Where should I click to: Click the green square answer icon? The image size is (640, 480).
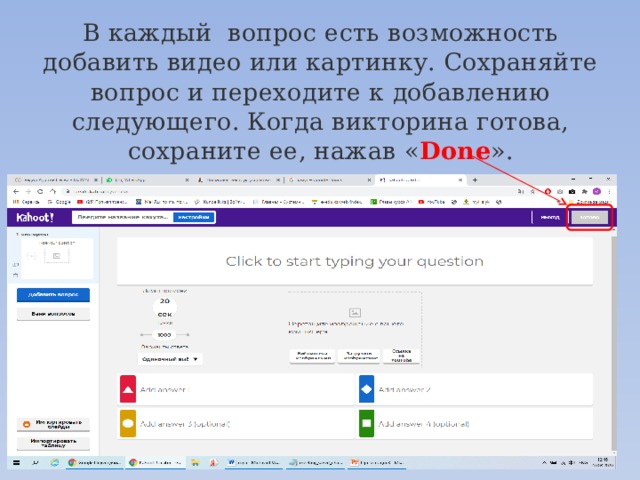coord(367,424)
